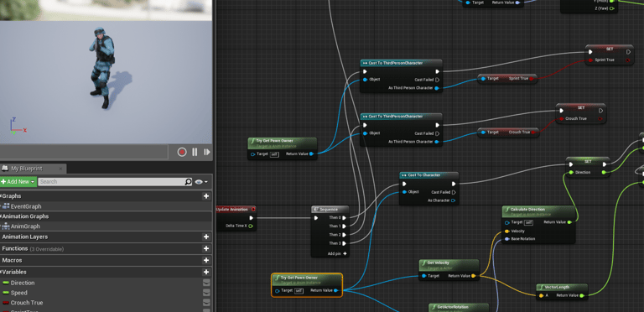
Task: Open the EventGraph entry
Action: (x=26, y=206)
